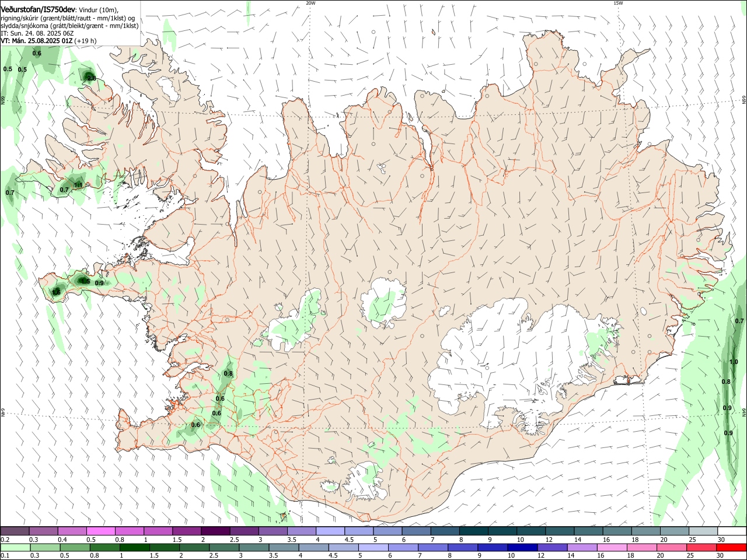Image resolution: width=747 pixels, height=560 pixels.
Task: Click the light pink swatch between 16 and 18, rain legend
Action: (x=612, y=547)
